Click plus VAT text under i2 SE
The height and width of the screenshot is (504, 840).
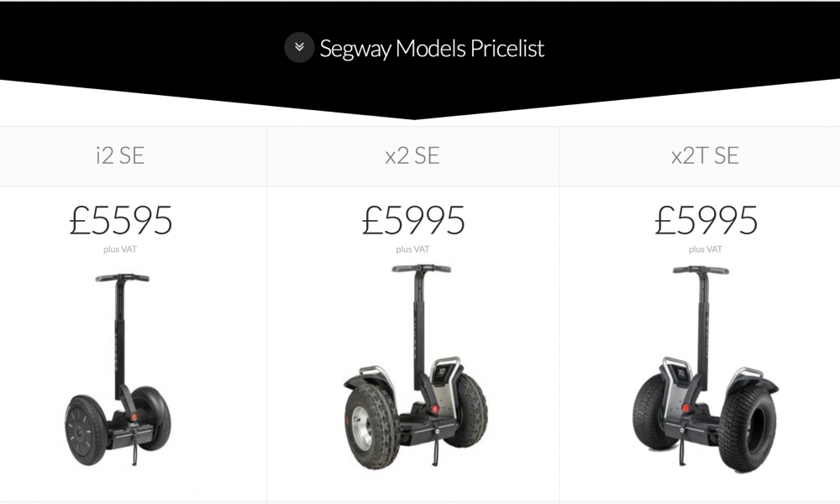[x=120, y=249]
